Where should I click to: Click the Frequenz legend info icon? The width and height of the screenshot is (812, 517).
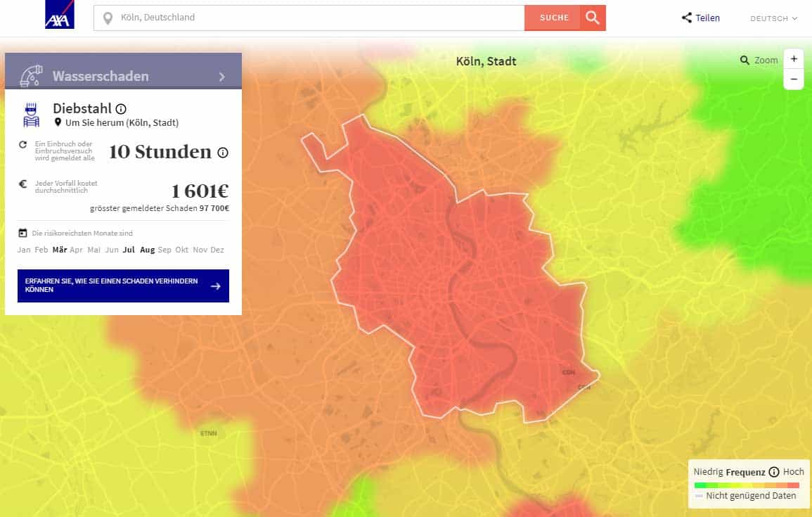(x=774, y=472)
